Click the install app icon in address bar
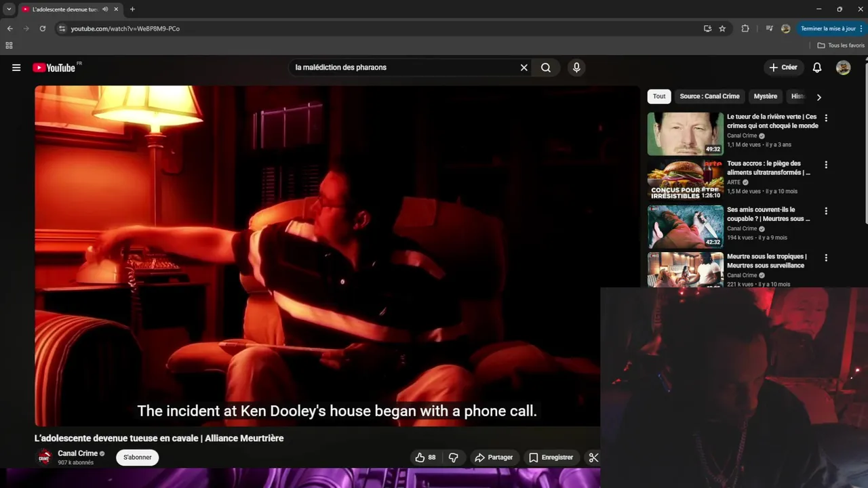 (707, 28)
